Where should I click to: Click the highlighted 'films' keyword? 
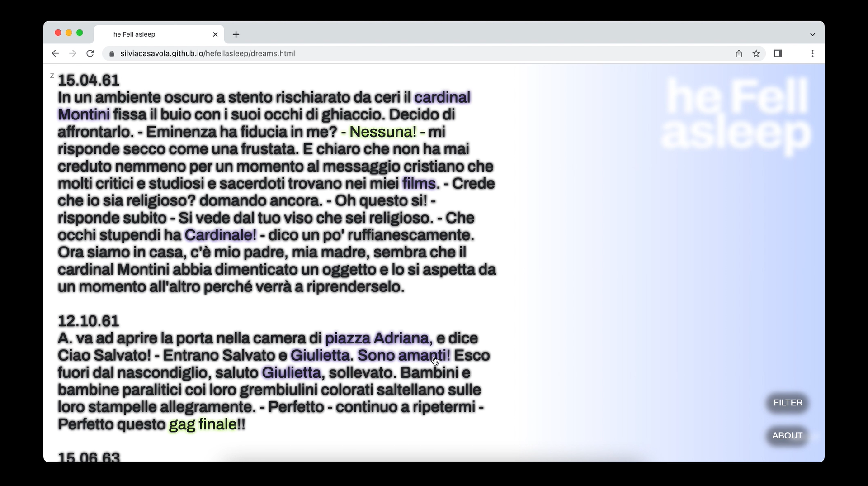tap(419, 183)
